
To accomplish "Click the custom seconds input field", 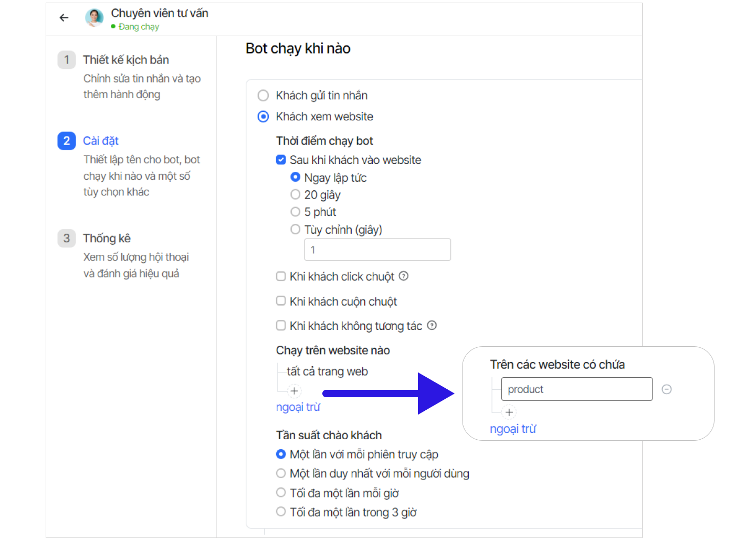I will coord(377,250).
